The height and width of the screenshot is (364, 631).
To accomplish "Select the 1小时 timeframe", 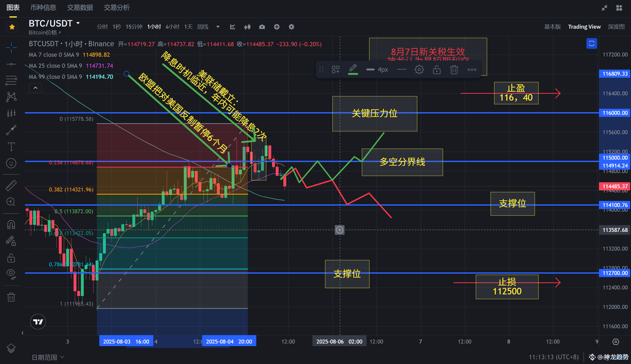I will [154, 27].
